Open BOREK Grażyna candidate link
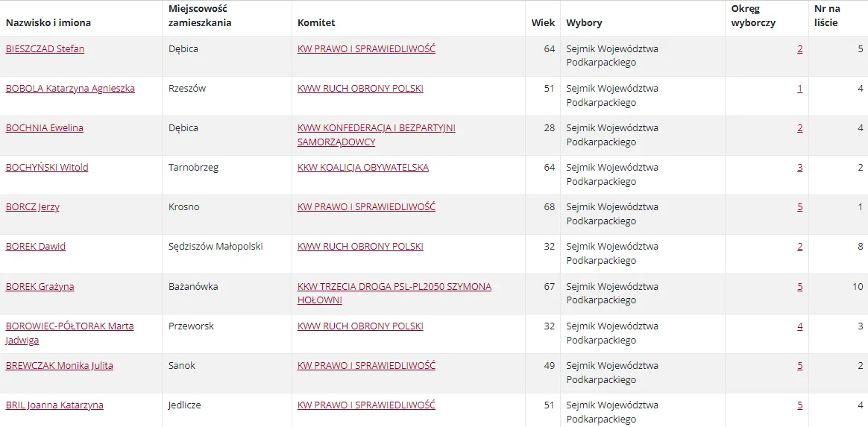Image resolution: width=868 pixels, height=427 pixels. 40,286
